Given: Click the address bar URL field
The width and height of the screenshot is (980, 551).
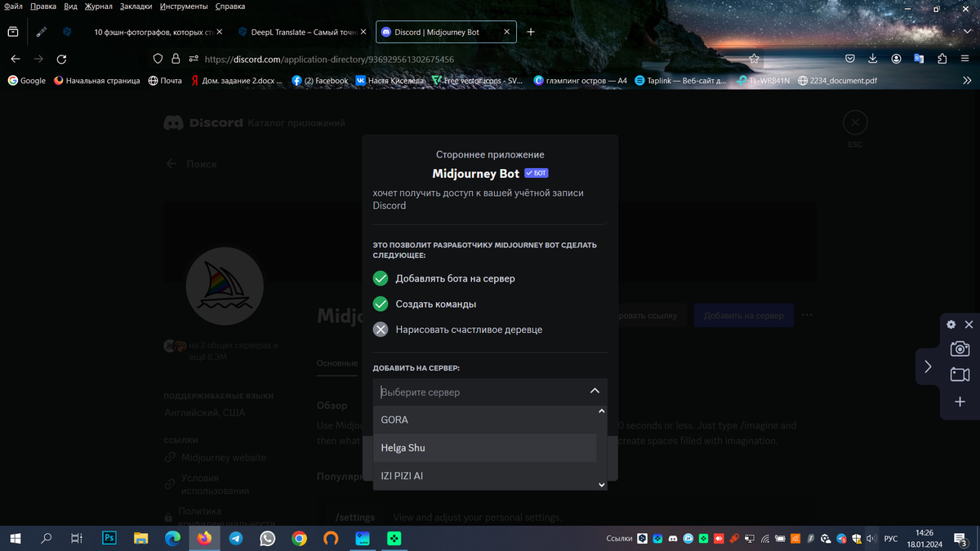Looking at the screenshot, I should point(465,59).
